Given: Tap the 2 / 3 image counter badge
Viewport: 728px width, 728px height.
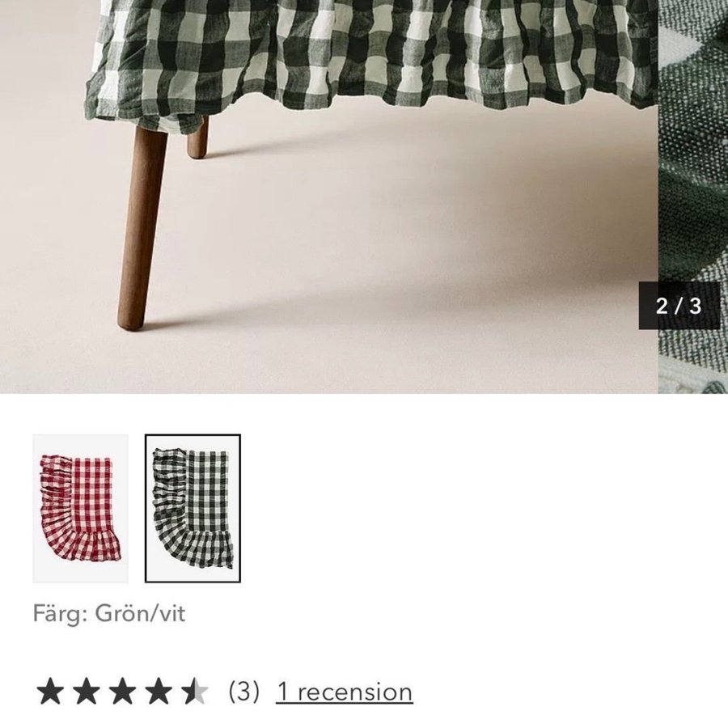Looking at the screenshot, I should [679, 306].
